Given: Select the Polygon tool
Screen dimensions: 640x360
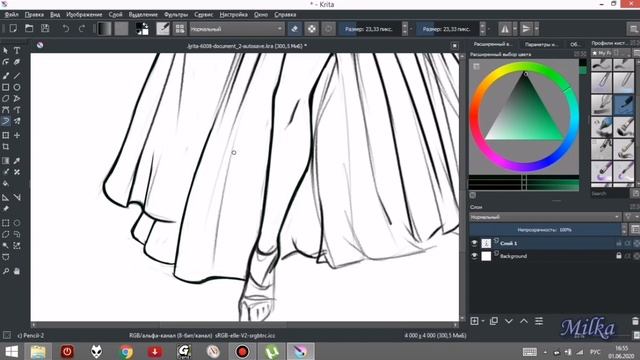Looking at the screenshot, I should 6,98.
